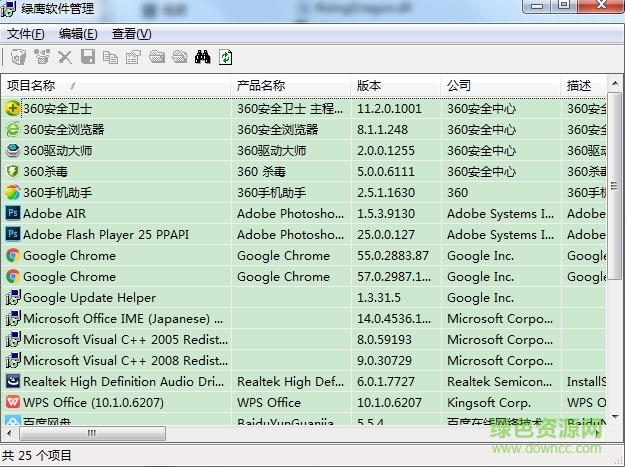Screen dimensions: 625x467
Task: Select the 360杀毒 list entry
Action: click(x=48, y=171)
